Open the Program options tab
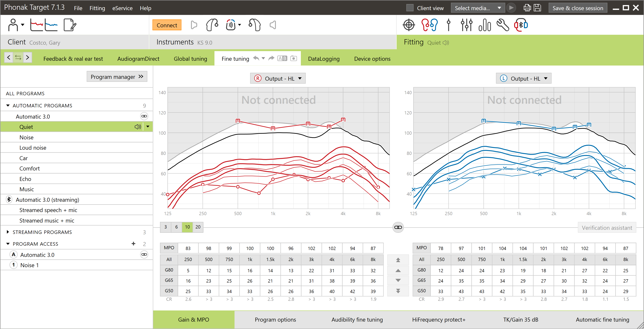Screen dimensions: 644x329 click(275, 319)
